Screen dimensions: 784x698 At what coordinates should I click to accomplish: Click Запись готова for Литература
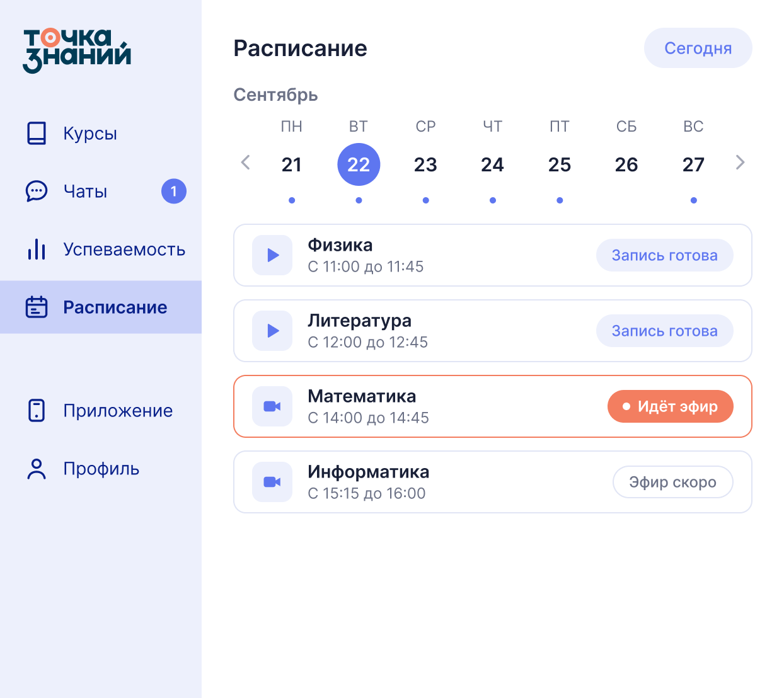pos(665,331)
